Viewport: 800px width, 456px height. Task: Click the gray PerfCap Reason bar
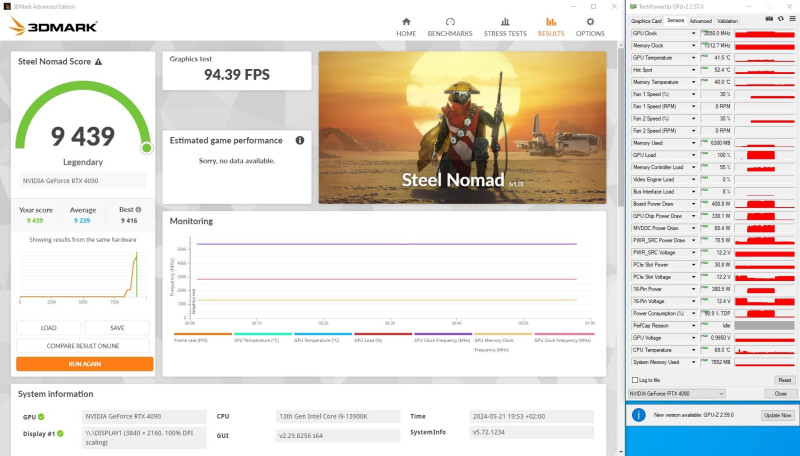click(x=764, y=325)
